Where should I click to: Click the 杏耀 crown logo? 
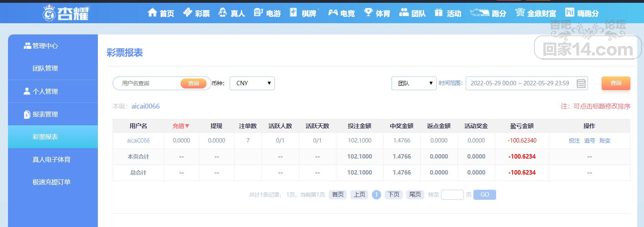pyautogui.click(x=66, y=13)
